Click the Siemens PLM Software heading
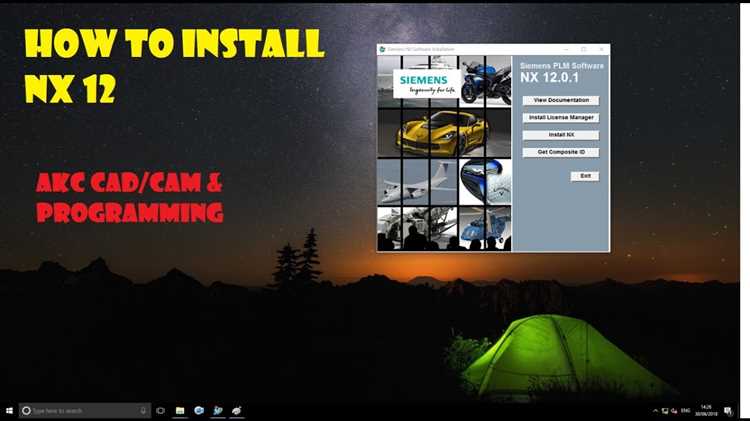This screenshot has width=750, height=421. point(562,66)
